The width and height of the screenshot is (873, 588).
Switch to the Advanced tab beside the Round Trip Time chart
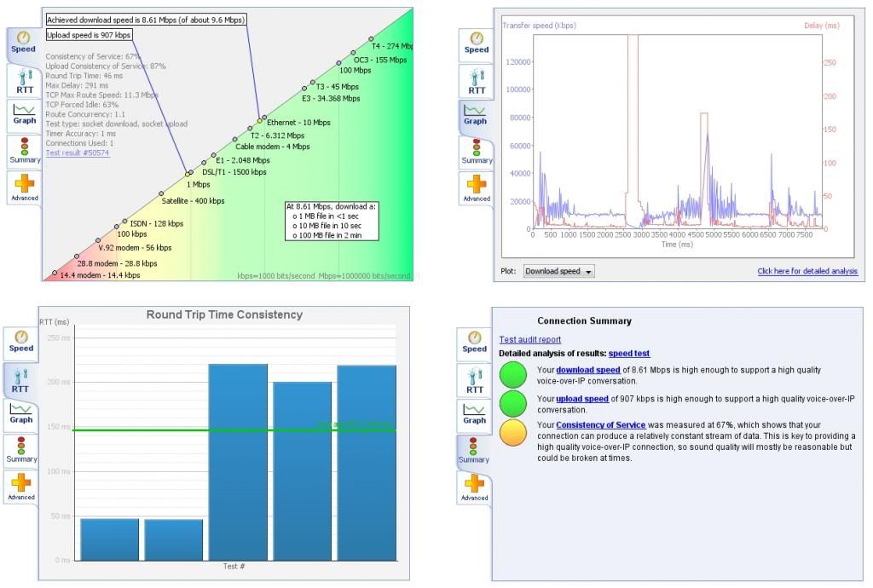pyautogui.click(x=21, y=487)
